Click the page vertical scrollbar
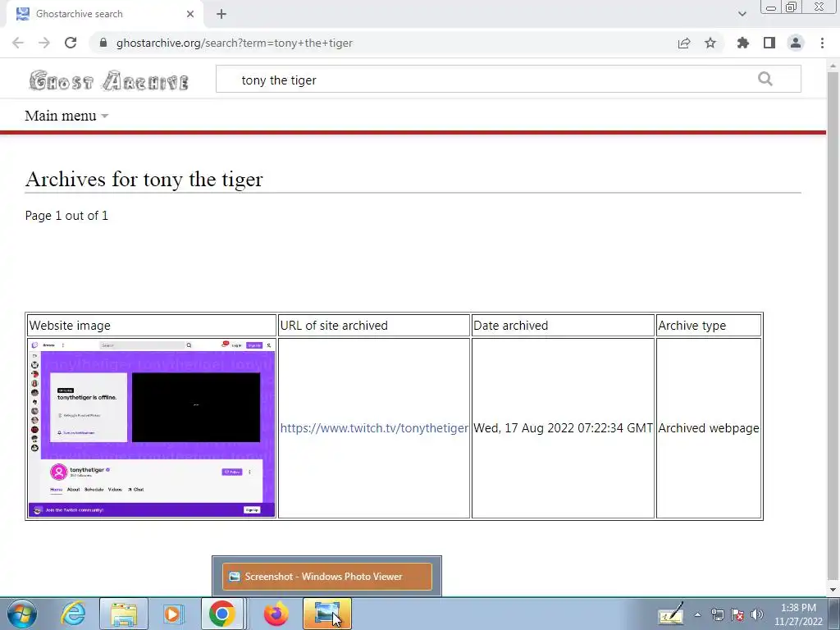840x630 pixels. point(833,326)
